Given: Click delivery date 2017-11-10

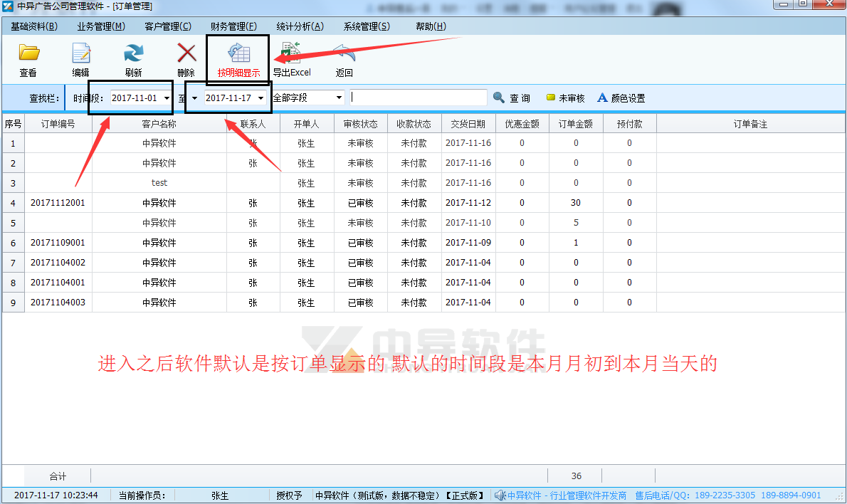Looking at the screenshot, I should (x=468, y=223).
